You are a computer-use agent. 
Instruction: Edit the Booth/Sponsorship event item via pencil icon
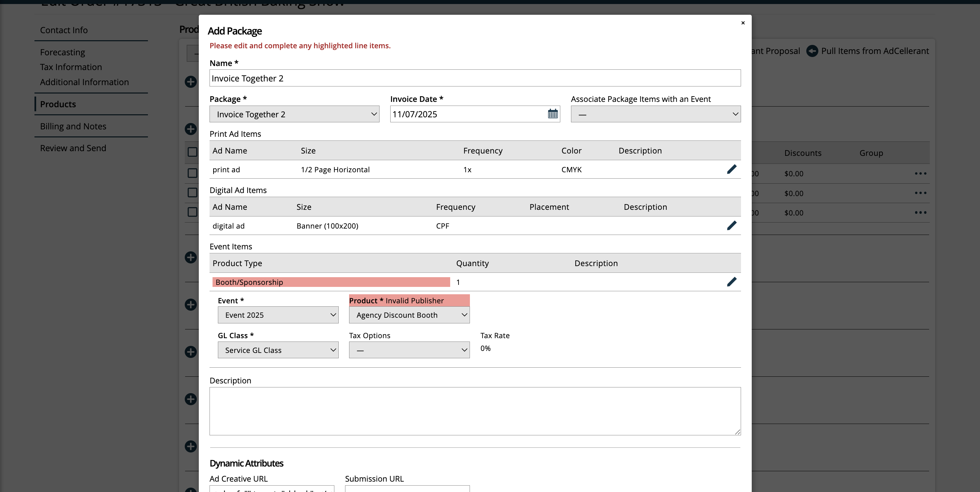pyautogui.click(x=732, y=282)
